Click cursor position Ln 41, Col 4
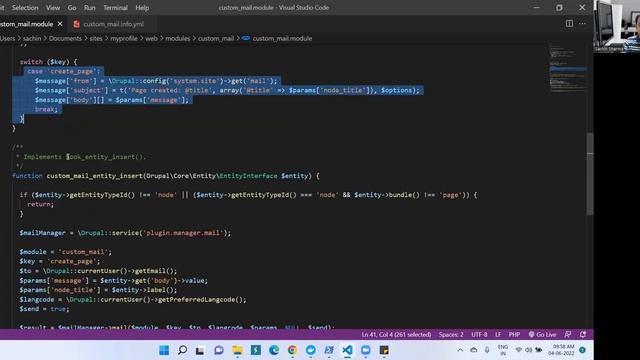The height and width of the screenshot is (360, 640). [x=396, y=335]
